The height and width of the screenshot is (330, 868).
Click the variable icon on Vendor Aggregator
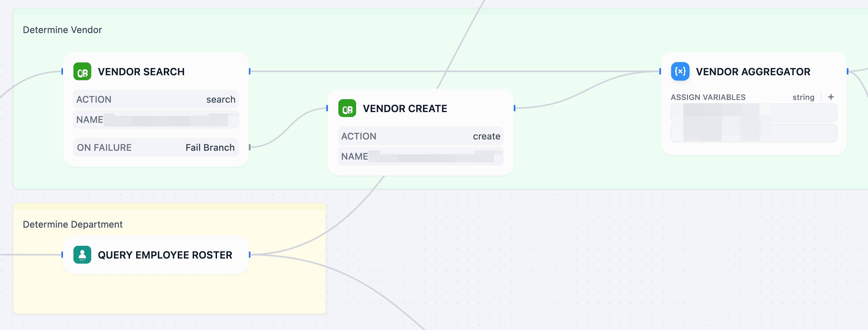tap(680, 71)
